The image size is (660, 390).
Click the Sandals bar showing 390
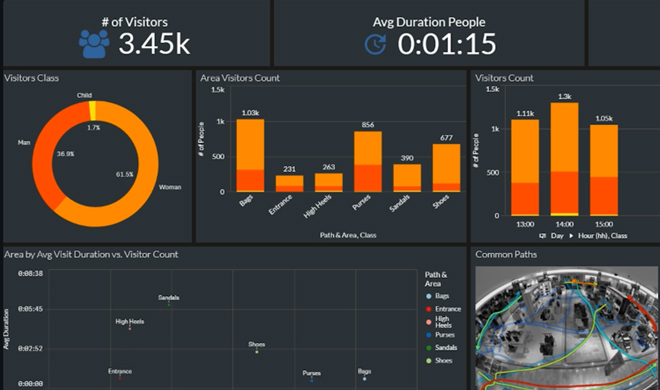[x=407, y=178]
